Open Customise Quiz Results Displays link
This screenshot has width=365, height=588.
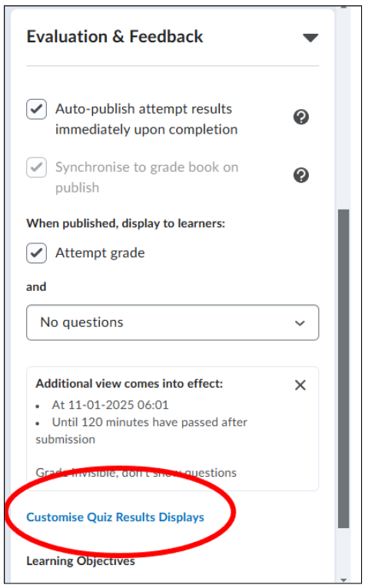(x=115, y=517)
